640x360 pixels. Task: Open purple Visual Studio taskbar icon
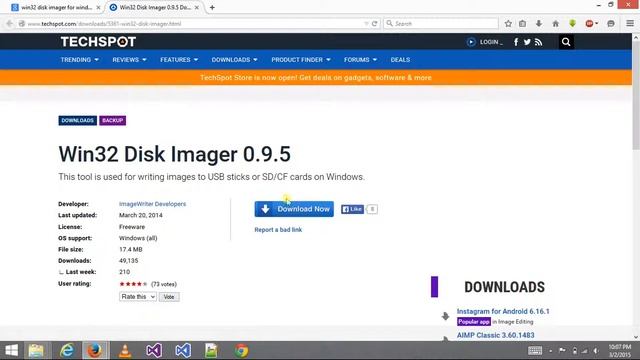coord(154,351)
